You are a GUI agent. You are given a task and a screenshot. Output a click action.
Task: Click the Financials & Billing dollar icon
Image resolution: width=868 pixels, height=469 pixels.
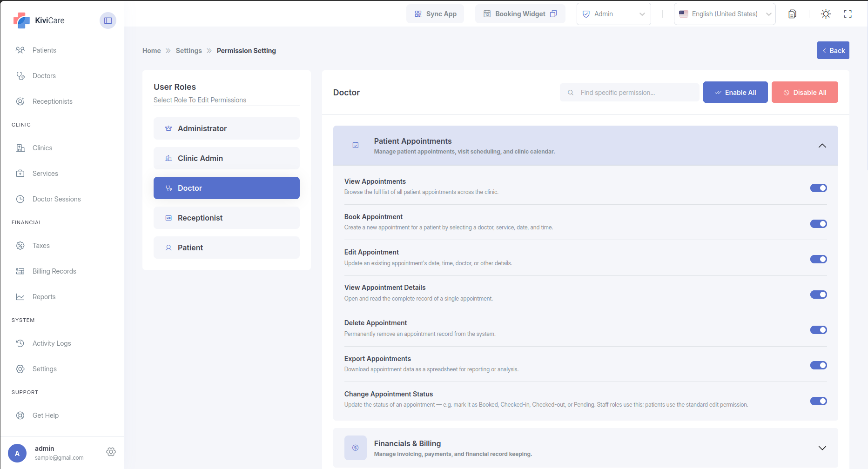[356, 448]
